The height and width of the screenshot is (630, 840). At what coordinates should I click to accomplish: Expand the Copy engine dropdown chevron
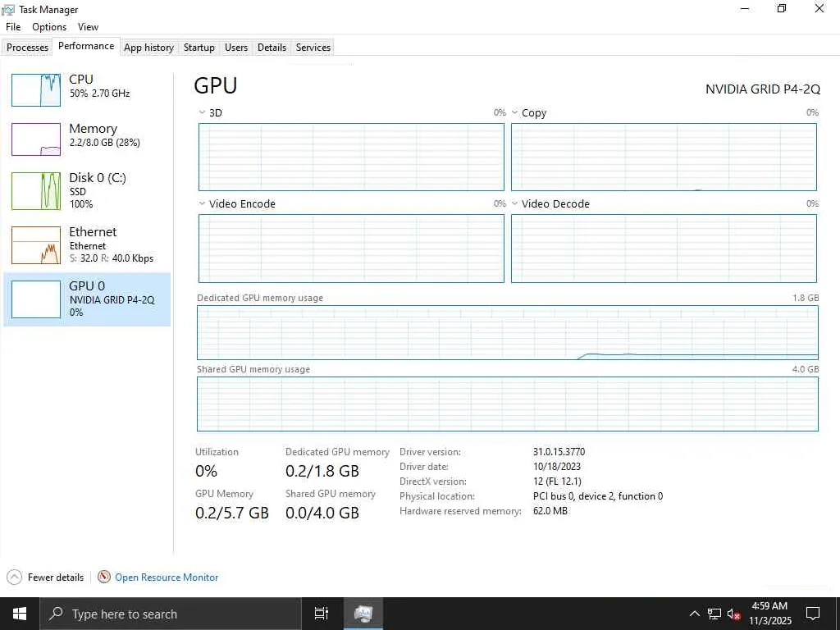click(515, 112)
